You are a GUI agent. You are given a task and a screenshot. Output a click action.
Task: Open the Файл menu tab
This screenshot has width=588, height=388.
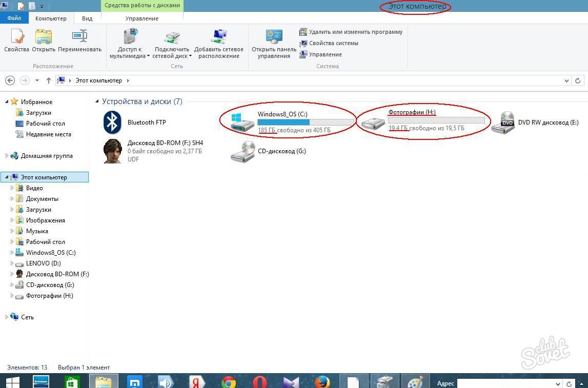click(x=14, y=18)
